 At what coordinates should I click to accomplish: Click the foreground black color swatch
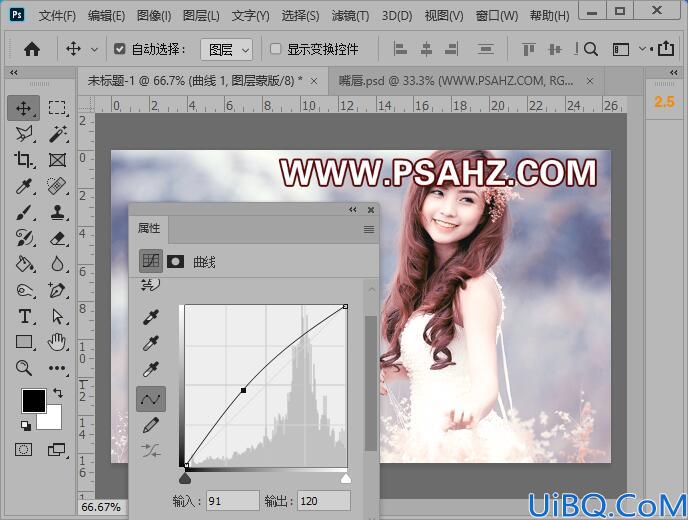(34, 401)
